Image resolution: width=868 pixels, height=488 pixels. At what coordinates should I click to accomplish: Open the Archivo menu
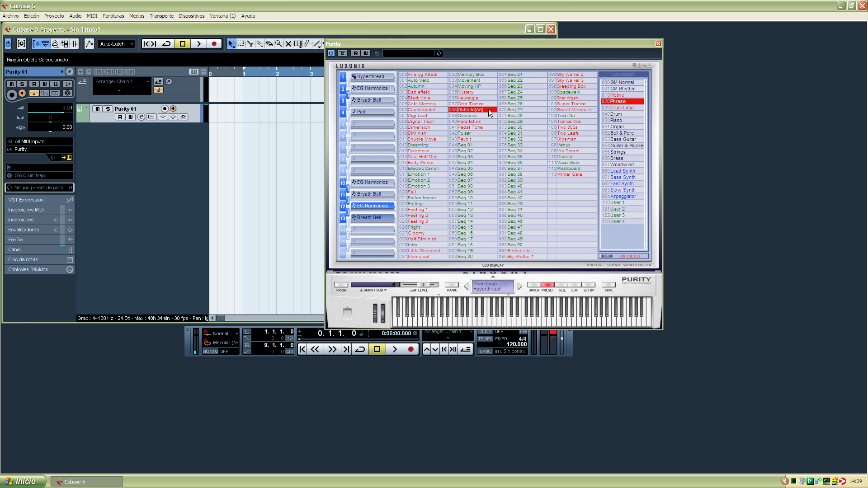pos(10,16)
